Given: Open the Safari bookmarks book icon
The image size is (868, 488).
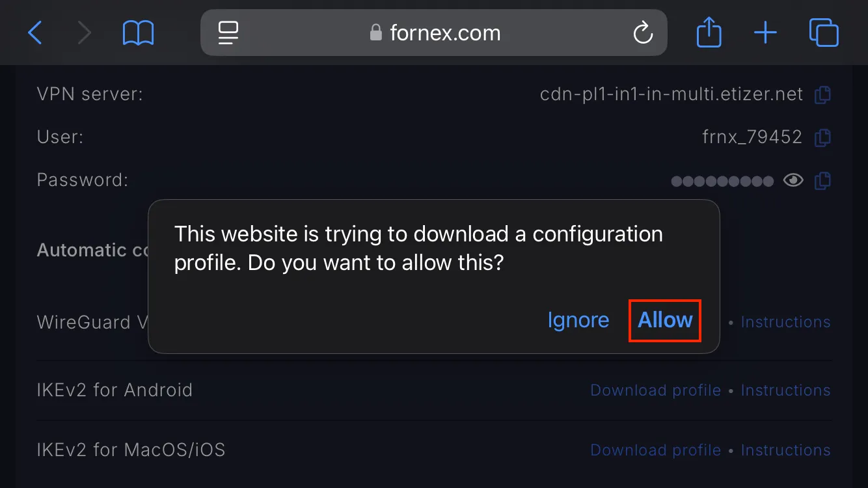Looking at the screenshot, I should 138,33.
